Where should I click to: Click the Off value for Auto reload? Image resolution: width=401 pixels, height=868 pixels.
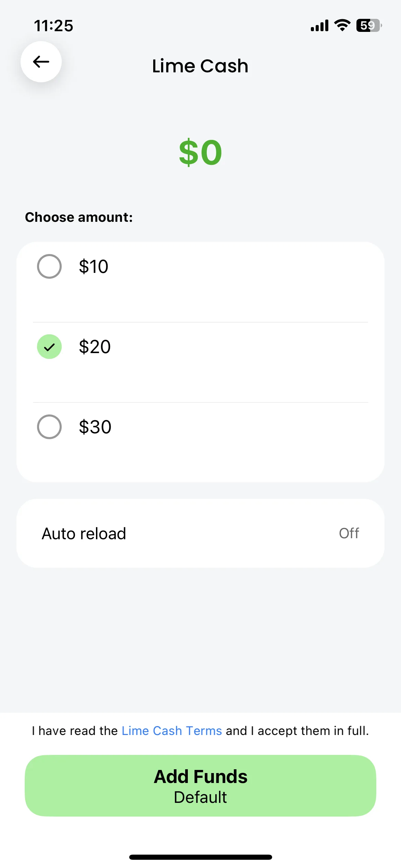[349, 533]
